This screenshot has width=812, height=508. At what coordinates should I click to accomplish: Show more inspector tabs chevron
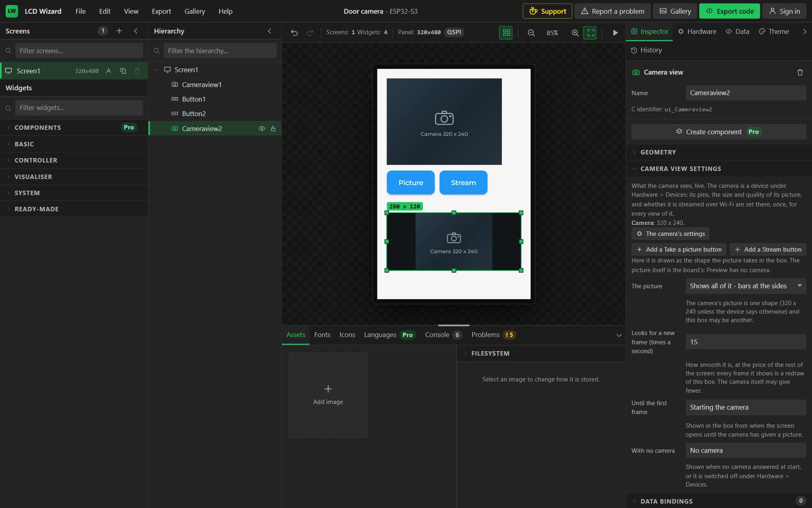[x=804, y=31]
